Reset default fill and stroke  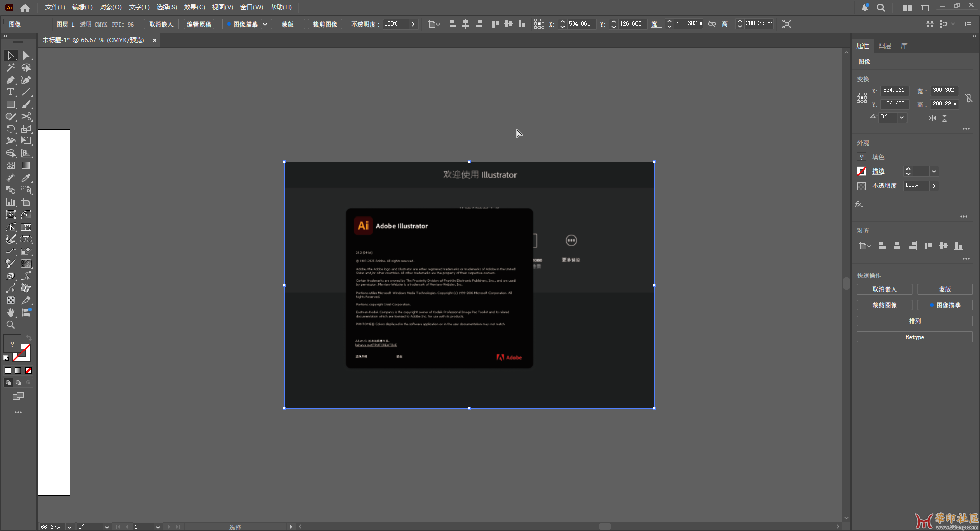pyautogui.click(x=6, y=358)
